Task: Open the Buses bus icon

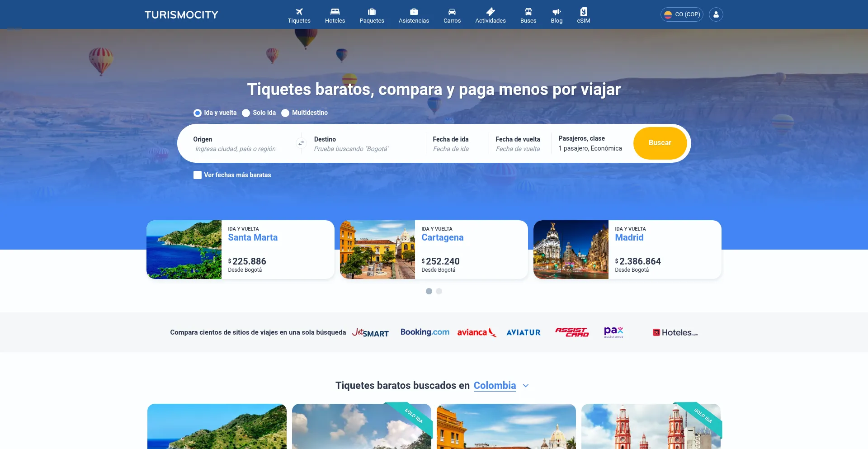Action: [528, 12]
